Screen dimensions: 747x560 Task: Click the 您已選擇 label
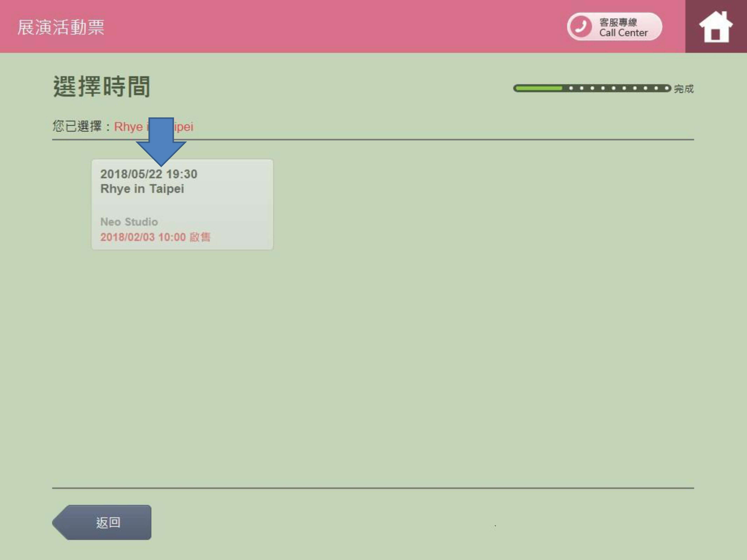click(77, 127)
